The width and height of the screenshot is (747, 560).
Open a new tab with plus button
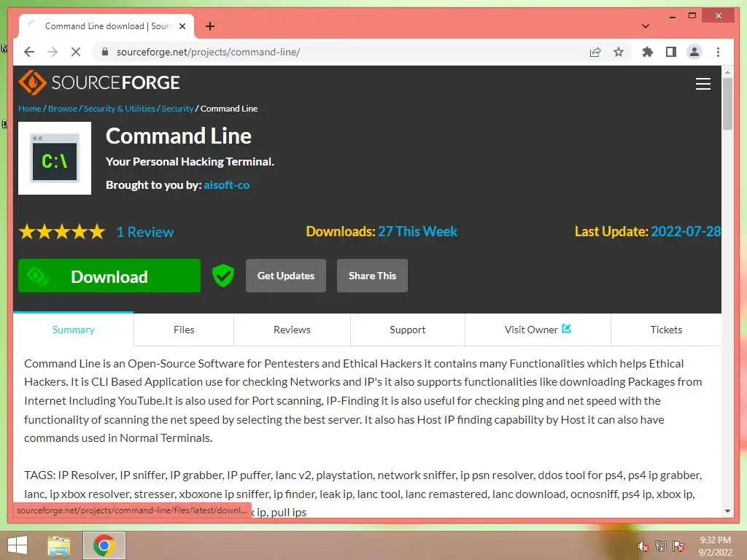[210, 26]
